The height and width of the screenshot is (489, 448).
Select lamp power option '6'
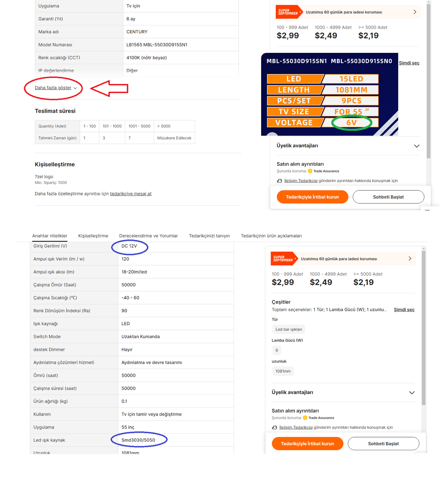coord(277,350)
